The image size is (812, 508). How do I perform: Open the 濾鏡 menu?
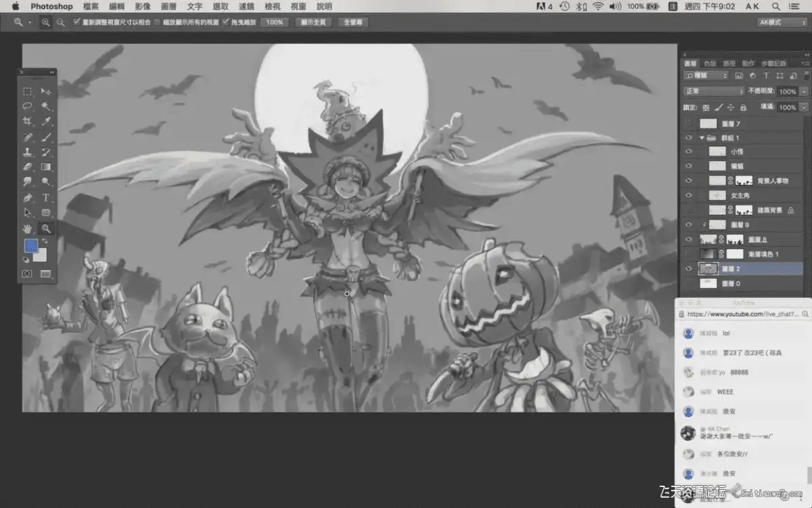pos(246,6)
